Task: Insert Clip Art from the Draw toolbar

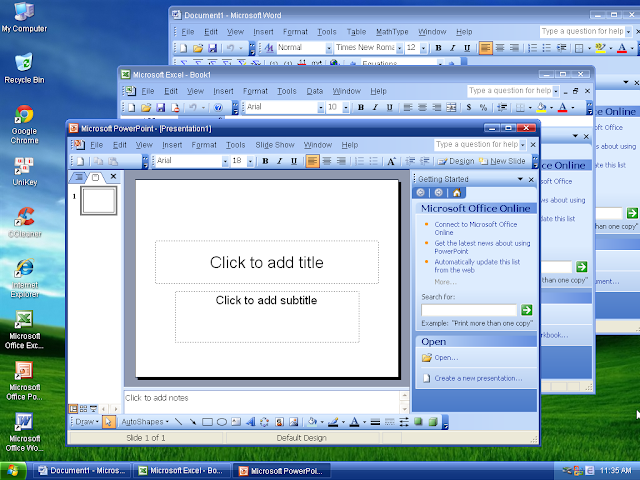Action: pyautogui.click(x=279, y=422)
